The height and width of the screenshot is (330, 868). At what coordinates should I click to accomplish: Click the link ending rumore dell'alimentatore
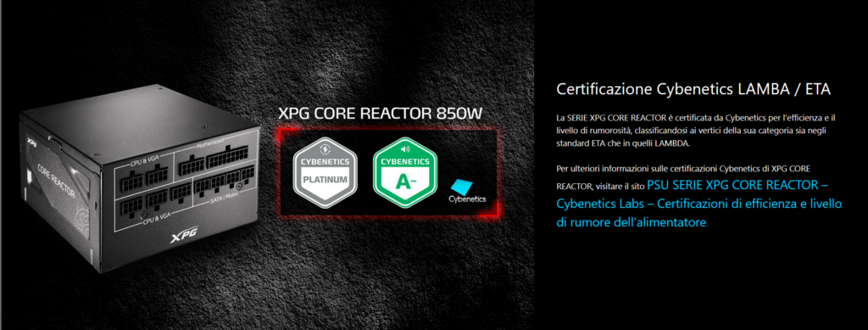pos(632,222)
